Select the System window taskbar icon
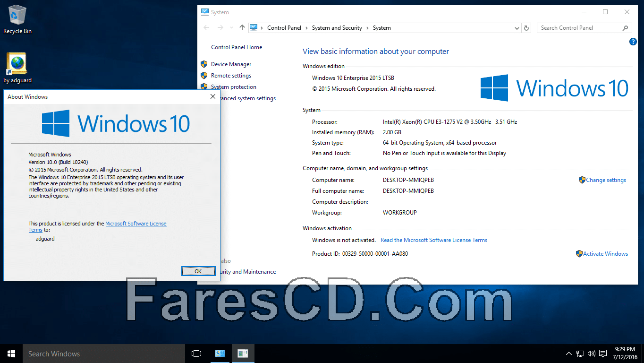 pyautogui.click(x=220, y=354)
